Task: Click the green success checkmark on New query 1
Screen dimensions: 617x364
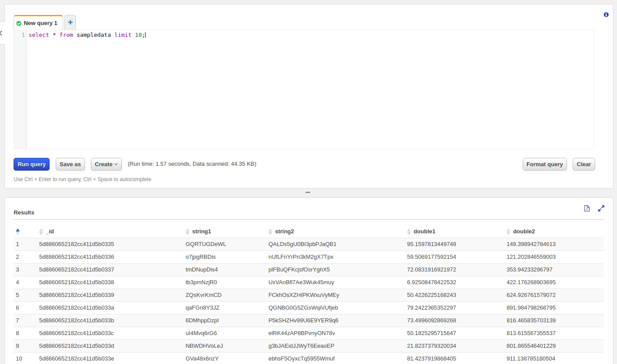Action: tap(18, 23)
